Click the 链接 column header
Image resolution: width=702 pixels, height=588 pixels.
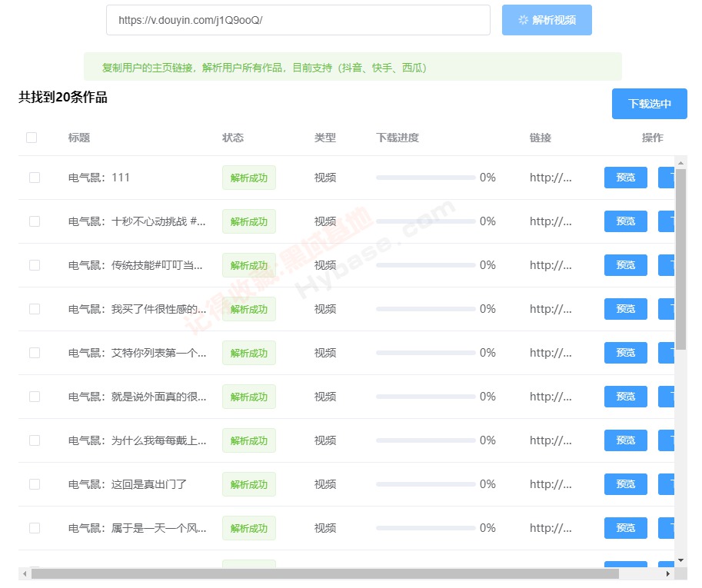click(541, 138)
